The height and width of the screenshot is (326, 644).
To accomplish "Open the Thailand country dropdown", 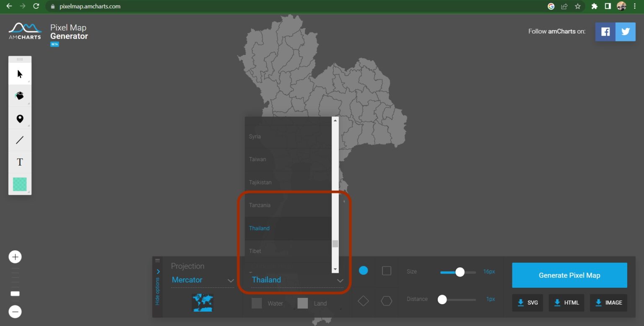I will click(296, 280).
